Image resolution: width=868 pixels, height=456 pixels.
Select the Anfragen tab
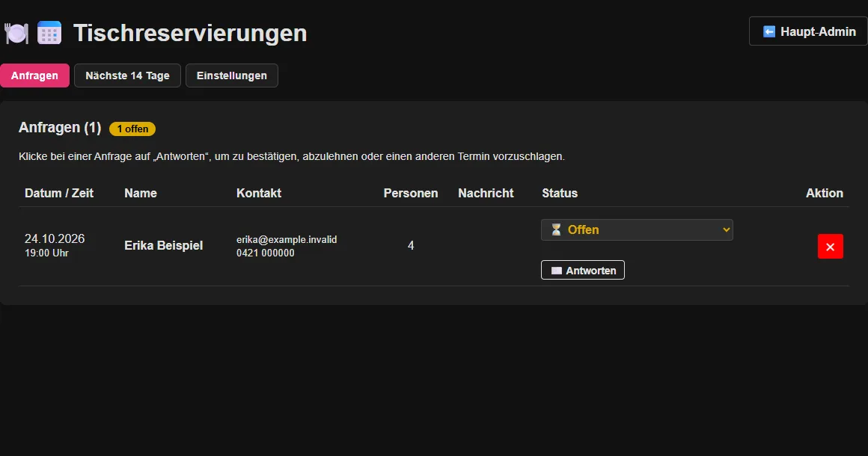35,76
